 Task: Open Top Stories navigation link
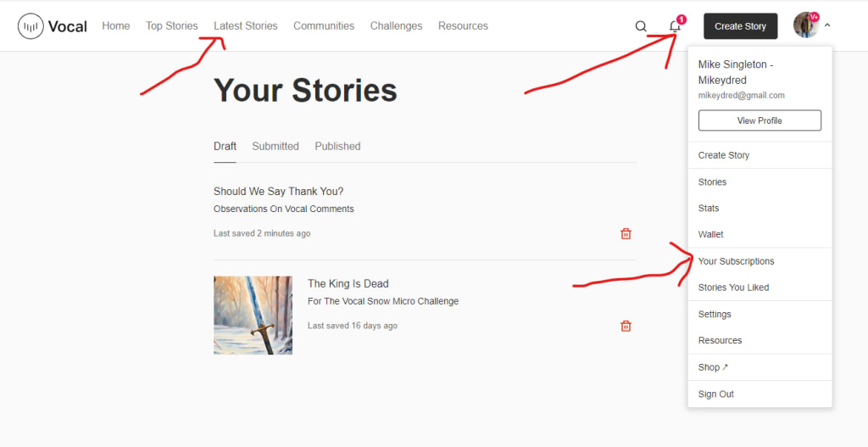pos(171,25)
